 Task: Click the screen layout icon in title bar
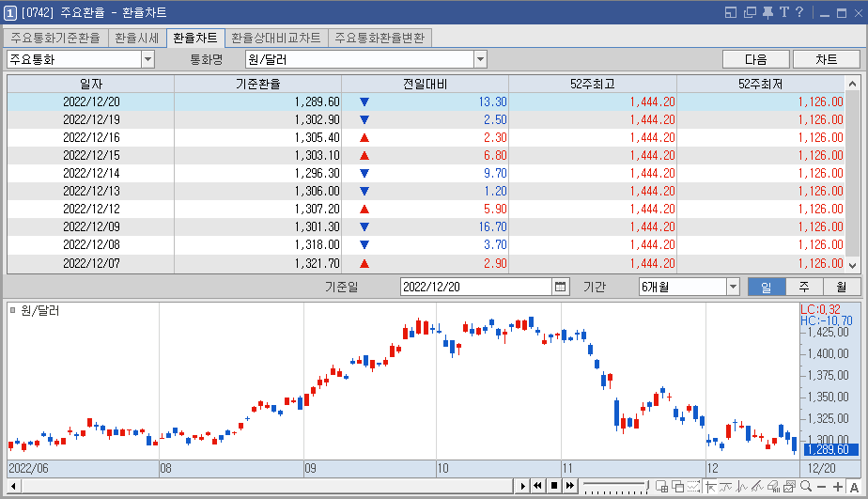pyautogui.click(x=731, y=12)
